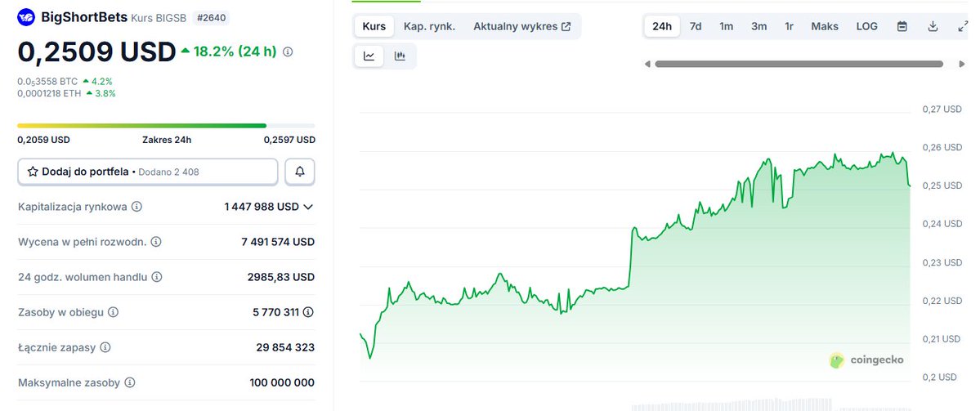Click Dodaj do portfela button
Screen dimensions: 980x411
pyautogui.click(x=147, y=172)
